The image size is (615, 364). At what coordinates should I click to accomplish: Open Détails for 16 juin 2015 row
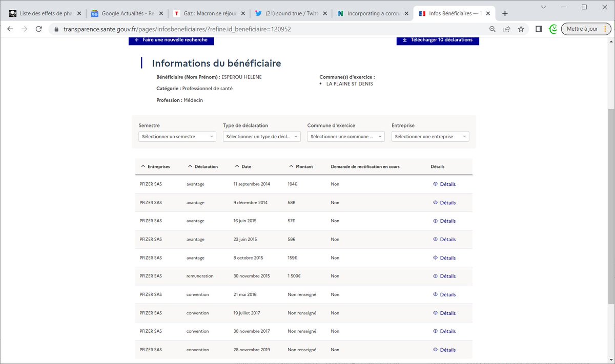click(x=444, y=221)
